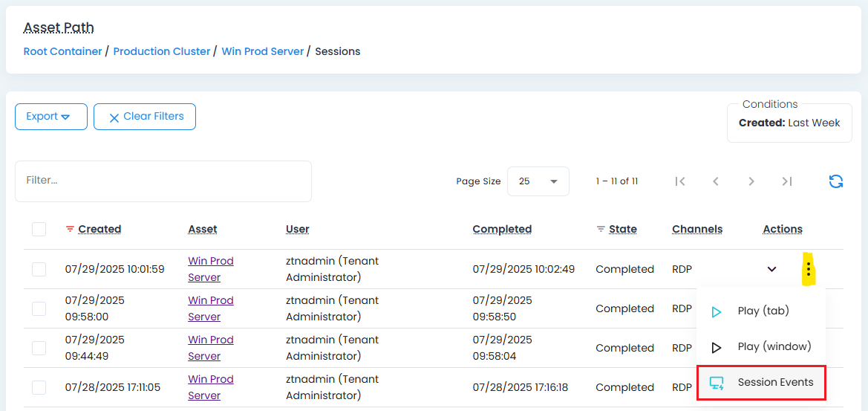This screenshot has width=868, height=411.
Task: Click into the Filter text field
Action: click(x=163, y=181)
